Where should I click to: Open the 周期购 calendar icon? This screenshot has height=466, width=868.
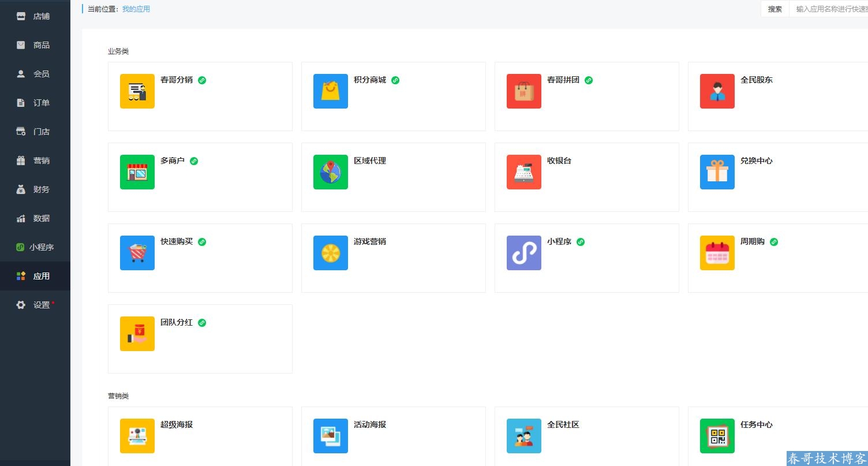coord(717,253)
